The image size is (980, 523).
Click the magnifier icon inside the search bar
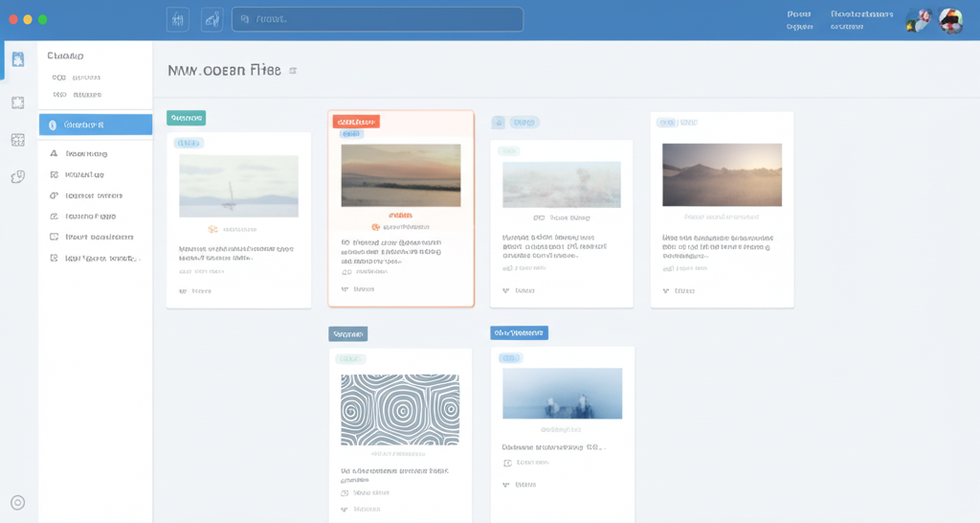245,19
